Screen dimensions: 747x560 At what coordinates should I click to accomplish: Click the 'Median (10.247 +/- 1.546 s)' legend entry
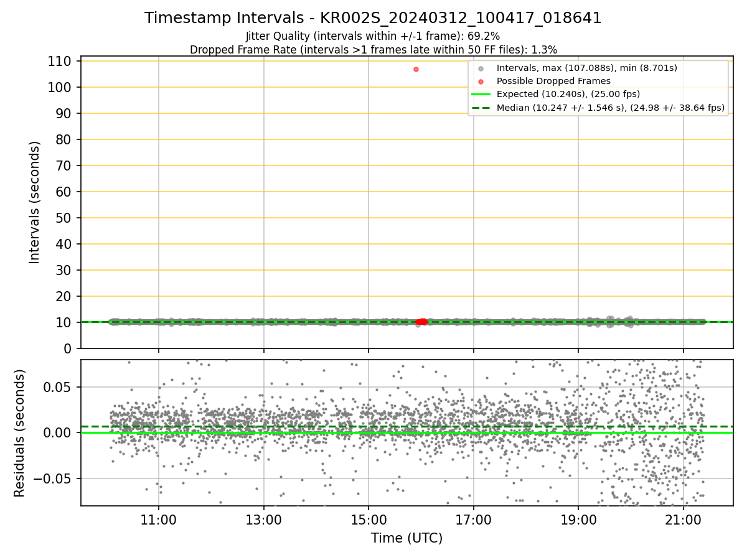(610, 108)
